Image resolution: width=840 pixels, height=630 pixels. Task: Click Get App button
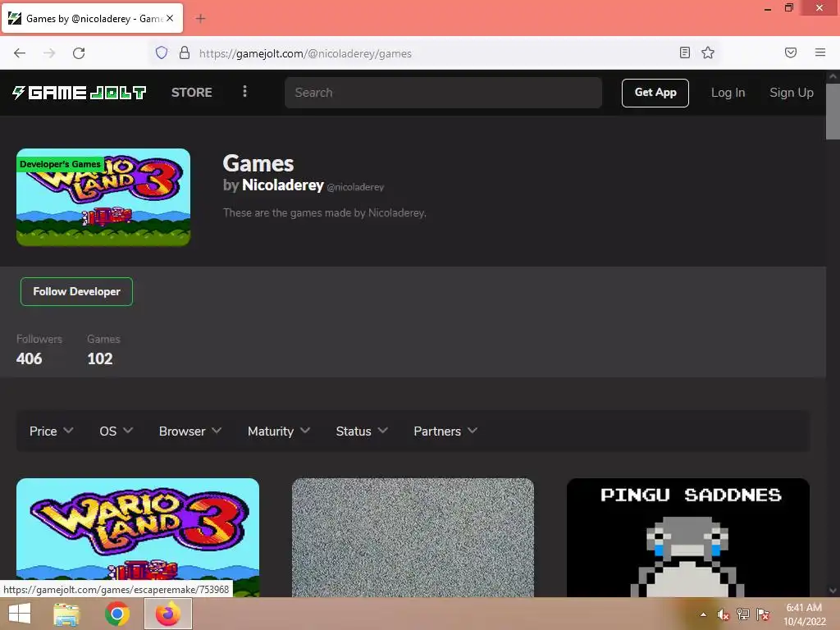[x=655, y=93]
